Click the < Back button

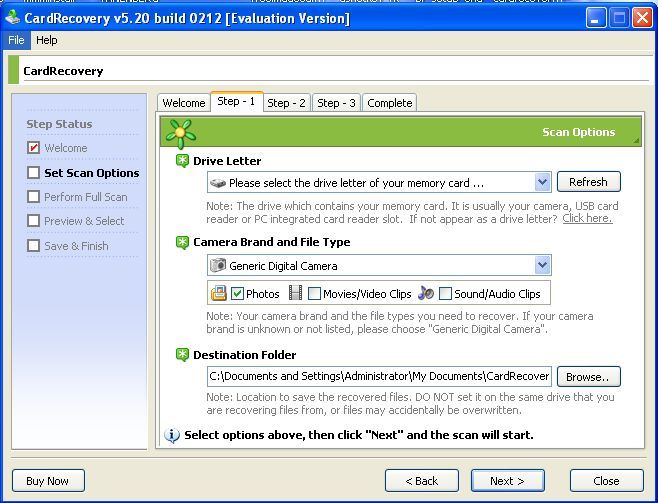coord(422,481)
